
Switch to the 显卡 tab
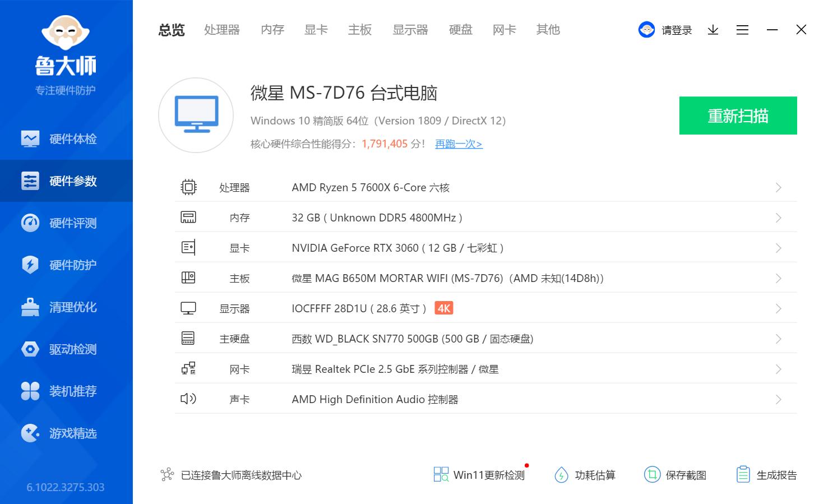315,30
